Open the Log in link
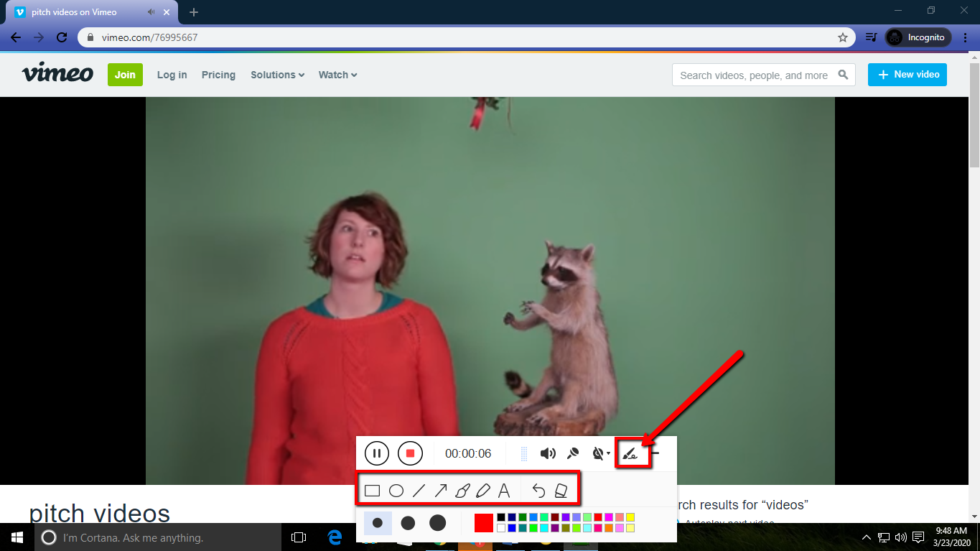This screenshot has width=980, height=551. click(x=172, y=75)
